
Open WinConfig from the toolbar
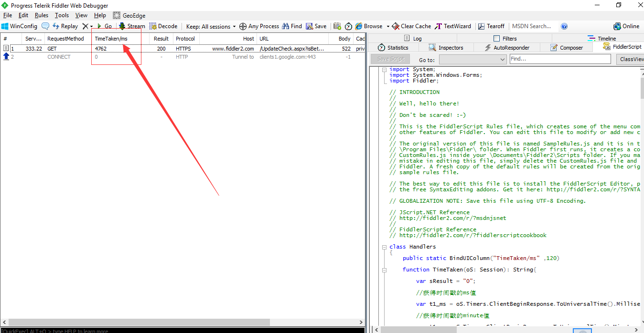(19, 26)
